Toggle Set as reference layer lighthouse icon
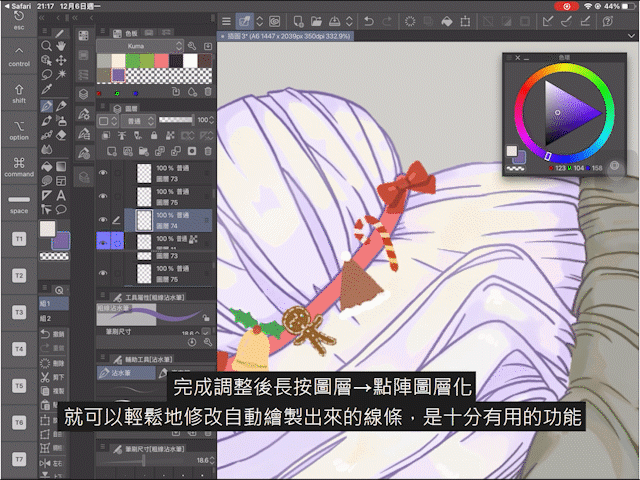The width and height of the screenshot is (640, 480). [x=122, y=136]
